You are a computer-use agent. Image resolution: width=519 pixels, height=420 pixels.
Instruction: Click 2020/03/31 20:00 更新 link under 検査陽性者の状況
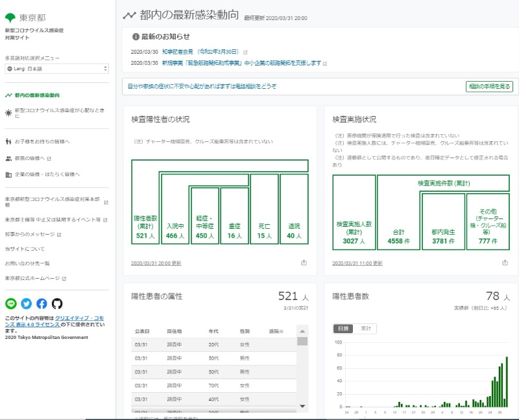(x=156, y=264)
